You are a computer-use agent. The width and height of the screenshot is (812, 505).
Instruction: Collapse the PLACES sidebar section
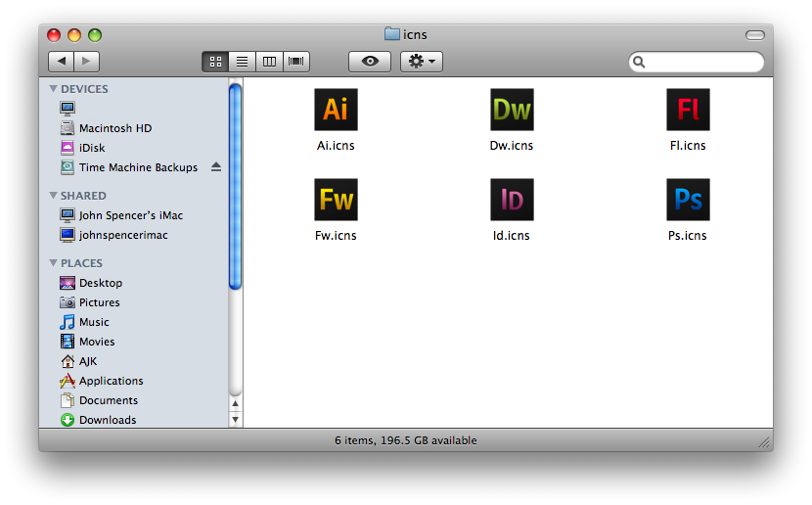pyautogui.click(x=53, y=262)
